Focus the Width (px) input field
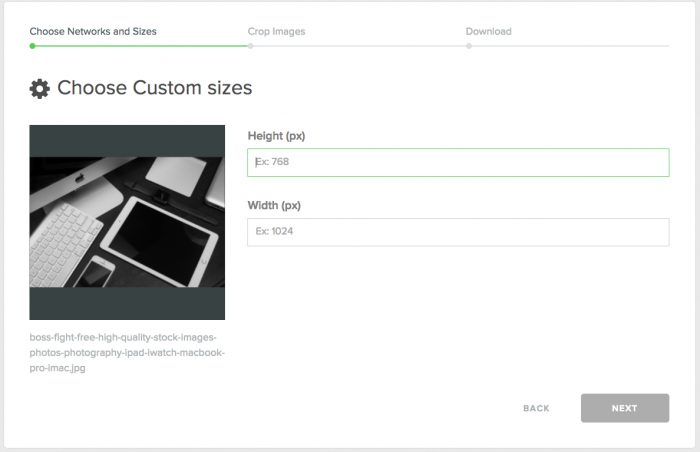Screen dimensions: 700x452 point(458,232)
